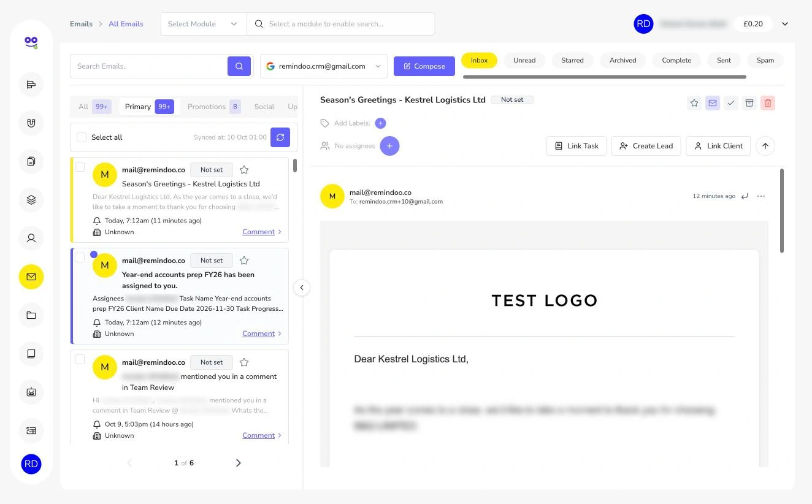
Task: Open the folder icon in the sidebar
Action: [x=31, y=315]
